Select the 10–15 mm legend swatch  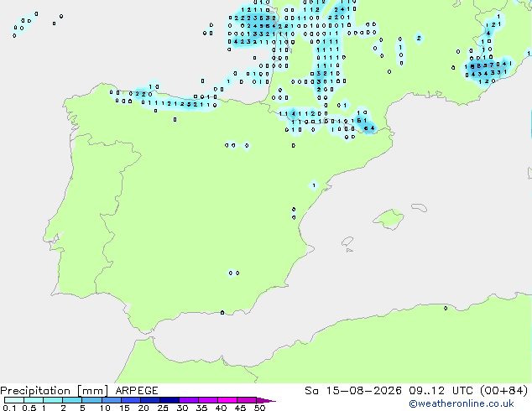tap(112, 400)
